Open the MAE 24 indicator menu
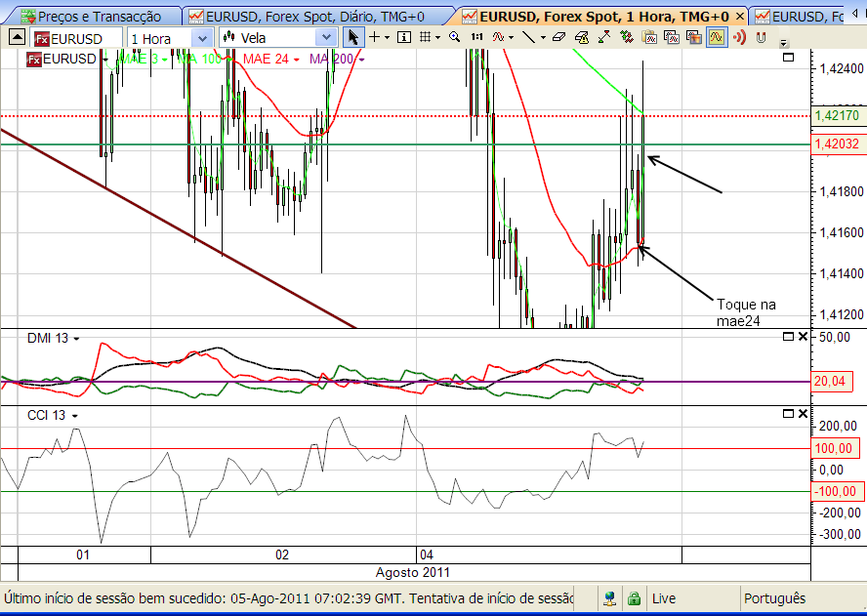This screenshot has height=616, width=867. [x=297, y=60]
